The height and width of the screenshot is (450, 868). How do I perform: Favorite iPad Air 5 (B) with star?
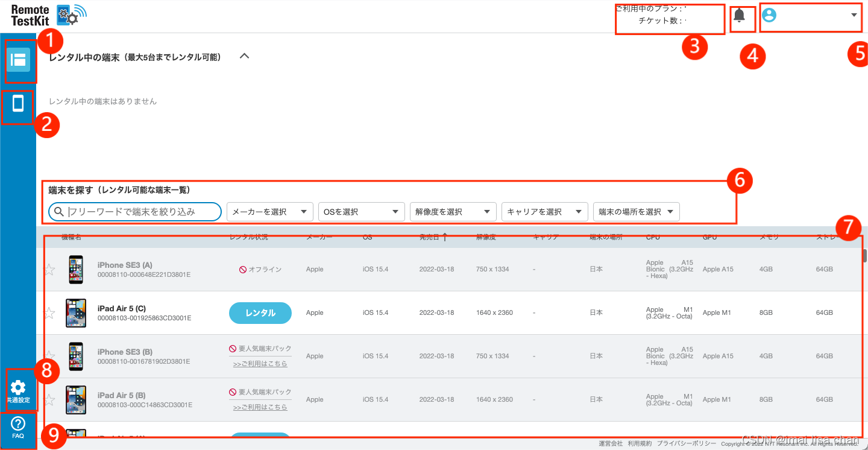(x=49, y=400)
